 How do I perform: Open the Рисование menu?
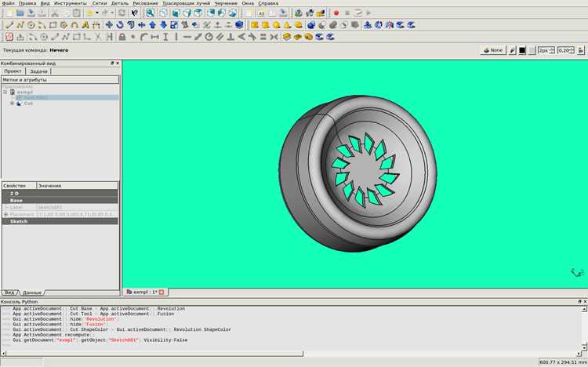click(146, 3)
